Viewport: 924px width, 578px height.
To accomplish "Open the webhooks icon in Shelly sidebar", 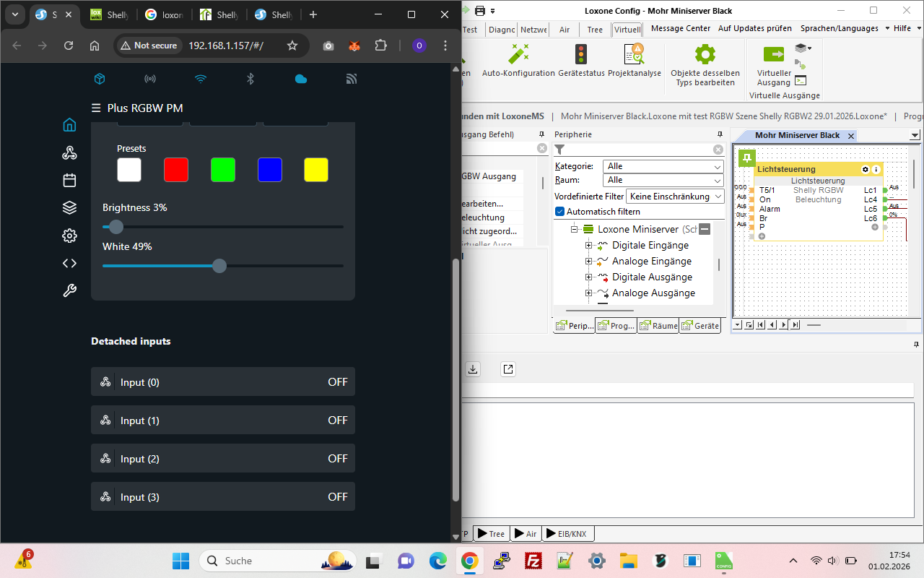I will pos(69,152).
